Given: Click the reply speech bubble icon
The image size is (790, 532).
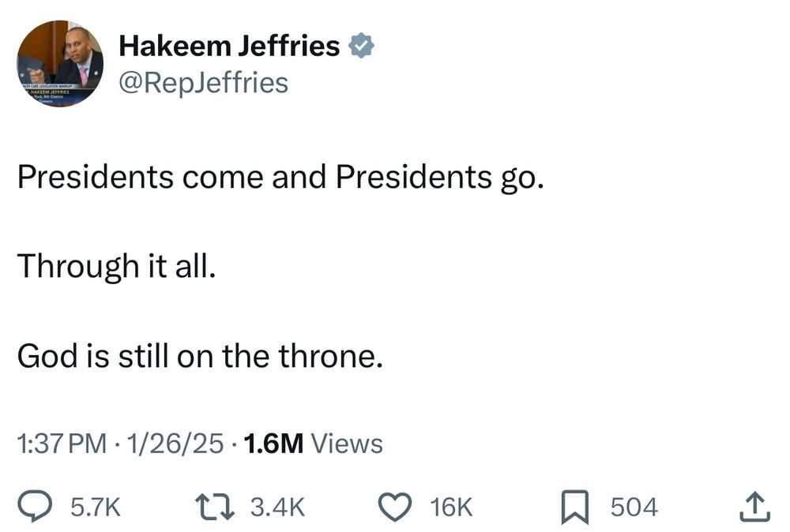Looking at the screenshot, I should tap(35, 507).
